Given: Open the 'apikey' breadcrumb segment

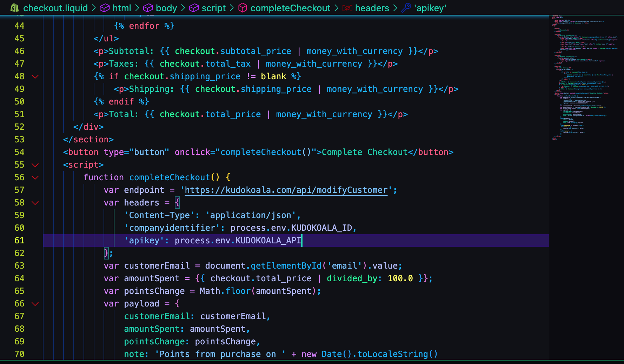Looking at the screenshot, I should (x=430, y=8).
